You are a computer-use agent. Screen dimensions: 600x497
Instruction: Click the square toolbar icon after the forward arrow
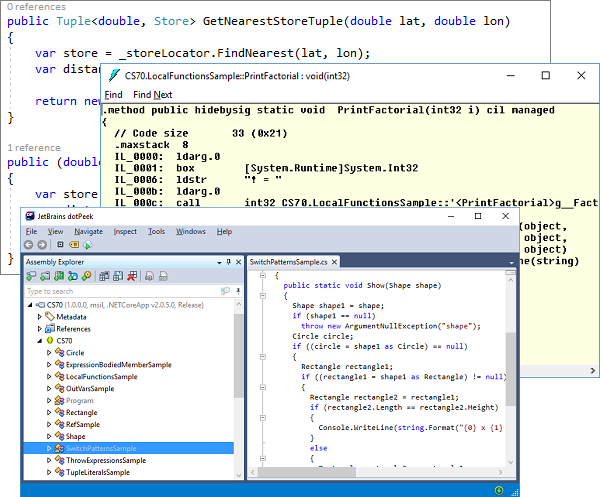[x=60, y=244]
